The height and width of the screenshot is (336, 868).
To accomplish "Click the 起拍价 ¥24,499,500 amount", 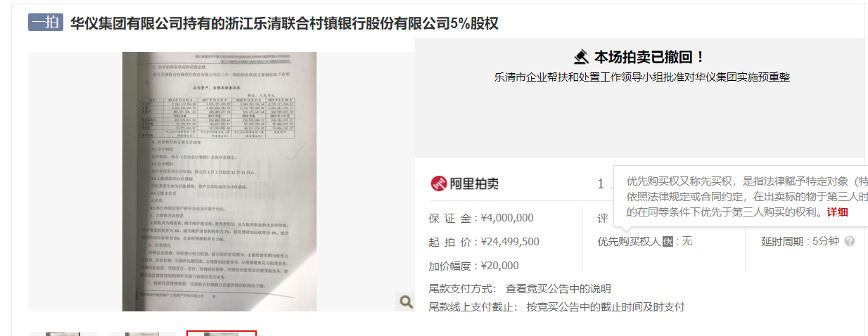I will [x=510, y=242].
